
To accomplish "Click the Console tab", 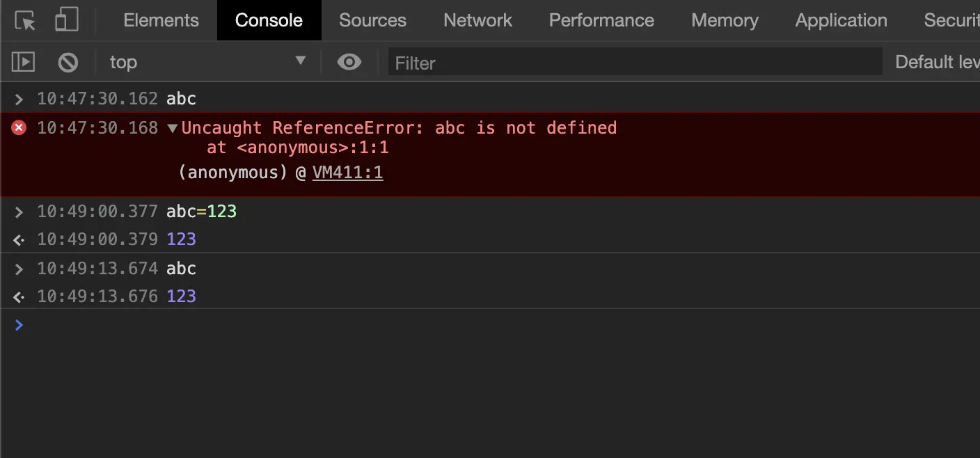I will click(269, 21).
